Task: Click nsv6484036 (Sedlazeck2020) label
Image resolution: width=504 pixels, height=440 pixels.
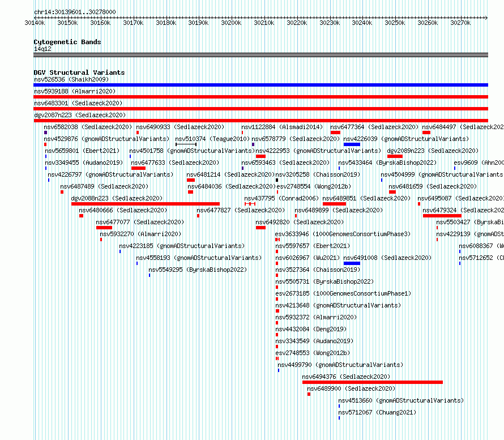Action: point(232,186)
